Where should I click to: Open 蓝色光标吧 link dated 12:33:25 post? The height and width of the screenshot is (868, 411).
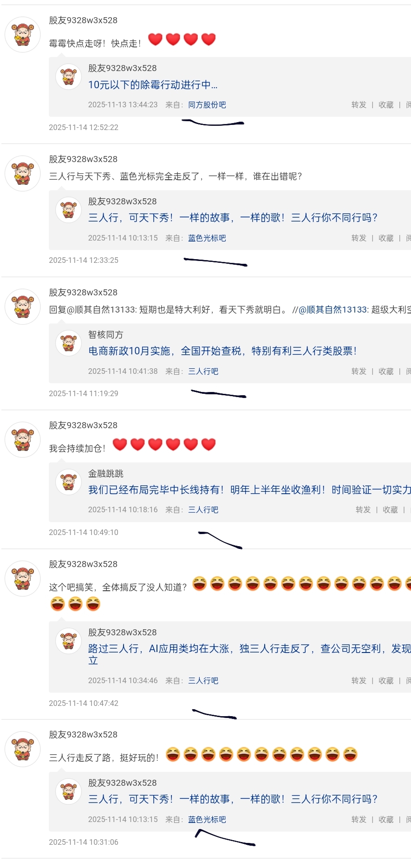pos(207,238)
